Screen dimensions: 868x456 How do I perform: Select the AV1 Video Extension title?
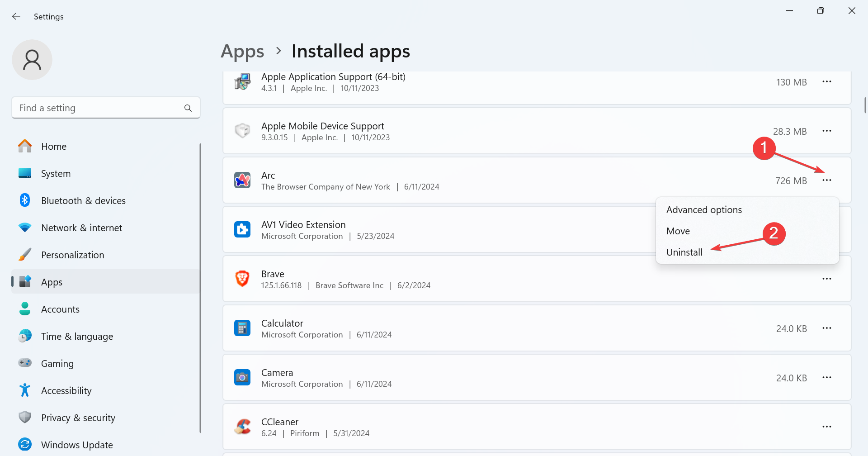coord(303,225)
